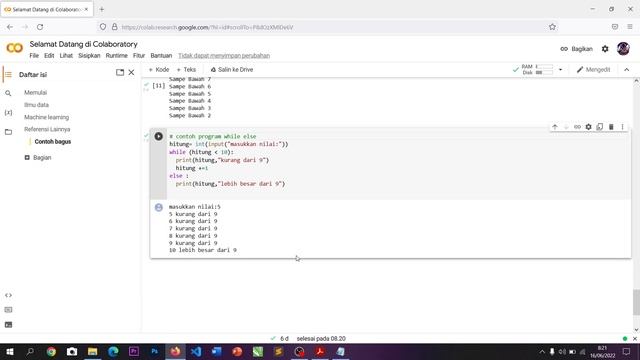The height and width of the screenshot is (360, 640).
Task: Select Referensi Lainnya in table of contents
Action: click(x=47, y=129)
